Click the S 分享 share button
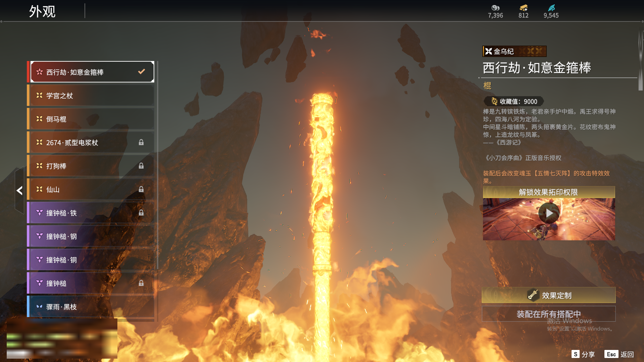The image size is (644, 362). (x=583, y=354)
